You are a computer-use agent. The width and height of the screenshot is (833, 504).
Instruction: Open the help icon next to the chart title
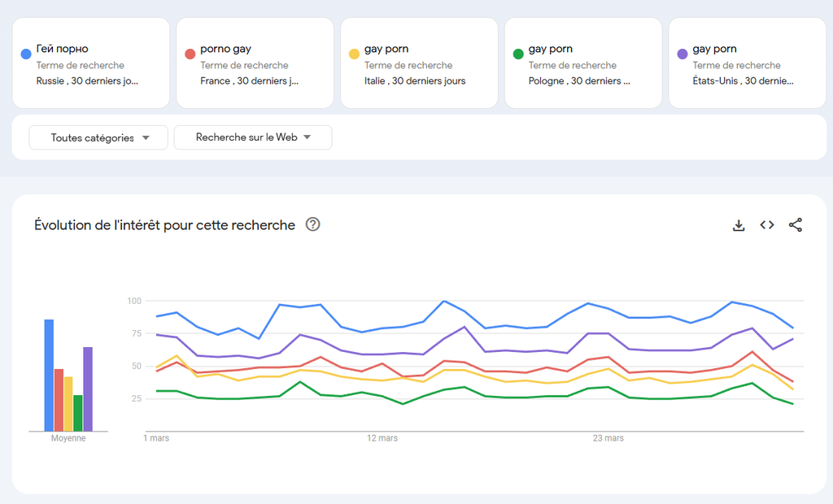pos(312,224)
